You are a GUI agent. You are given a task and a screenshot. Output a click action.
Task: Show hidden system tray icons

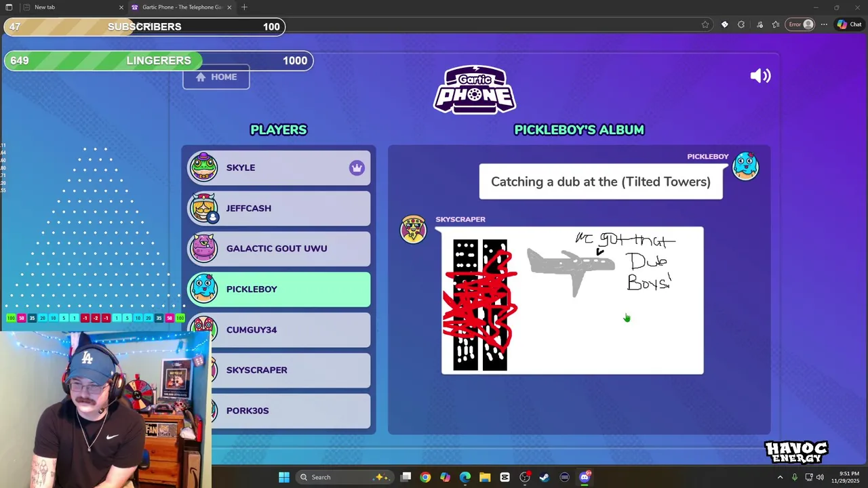[x=780, y=477]
